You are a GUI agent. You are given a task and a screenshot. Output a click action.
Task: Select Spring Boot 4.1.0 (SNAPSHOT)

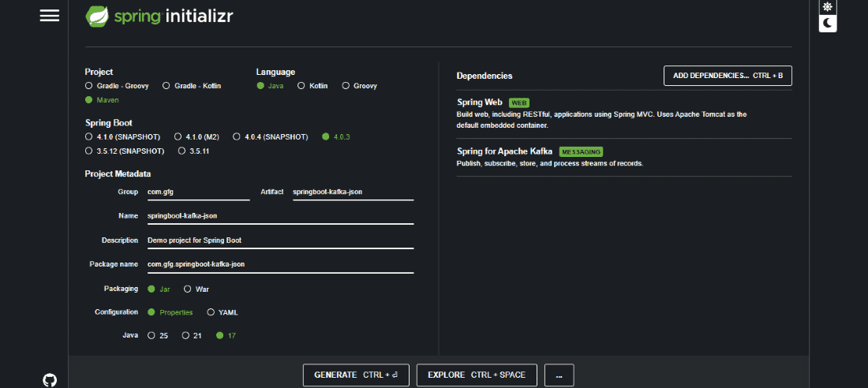123,136
